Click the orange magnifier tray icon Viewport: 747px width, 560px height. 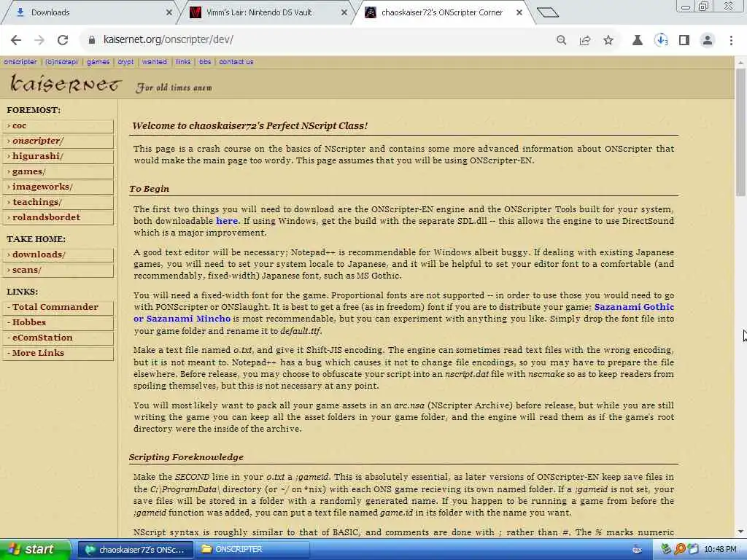click(x=680, y=550)
